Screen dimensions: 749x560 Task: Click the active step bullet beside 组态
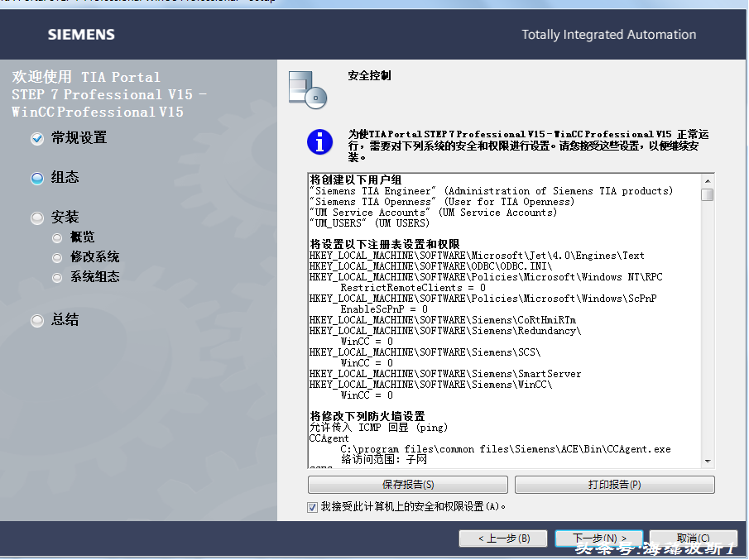(37, 179)
